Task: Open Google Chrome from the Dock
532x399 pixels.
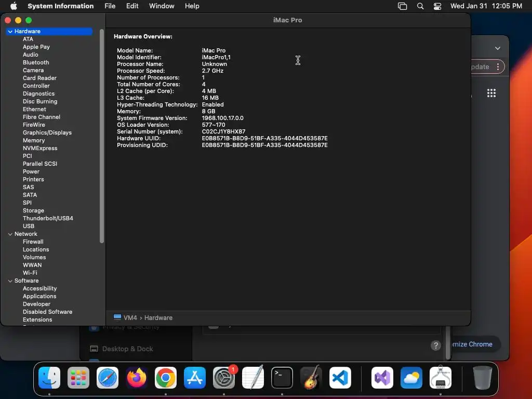Action: coord(166,378)
